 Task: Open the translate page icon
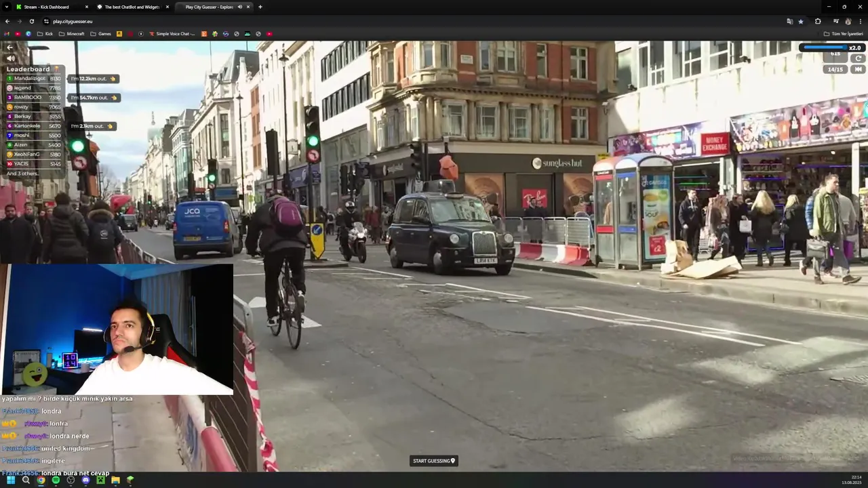click(789, 21)
